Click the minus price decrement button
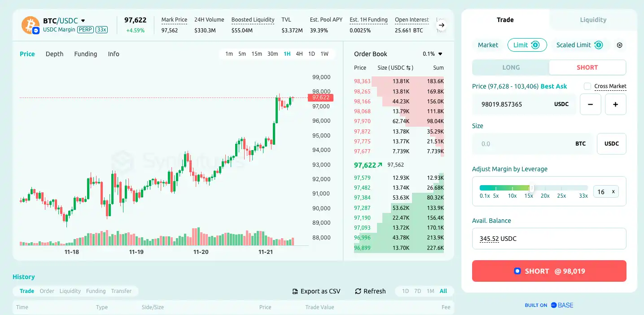Viewport: 644px width, 315px height. pos(591,104)
